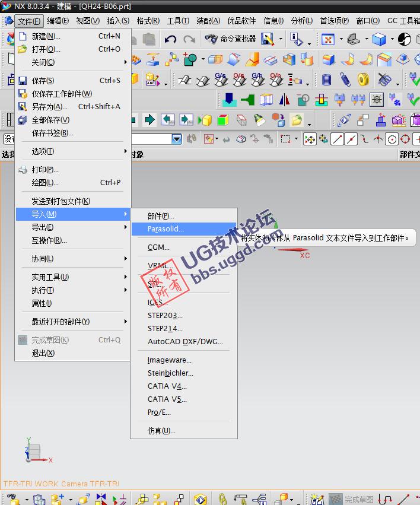
Task: Click the Fit view icon
Action: click(328, 39)
